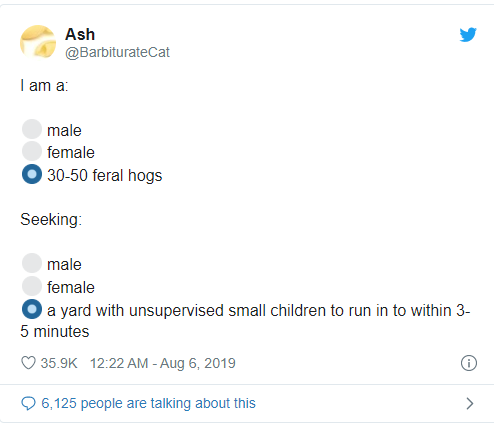494x428 pixels.
Task: Open the '12:22 AM - Aug 6, 2019' timestamp
Action: point(163,363)
